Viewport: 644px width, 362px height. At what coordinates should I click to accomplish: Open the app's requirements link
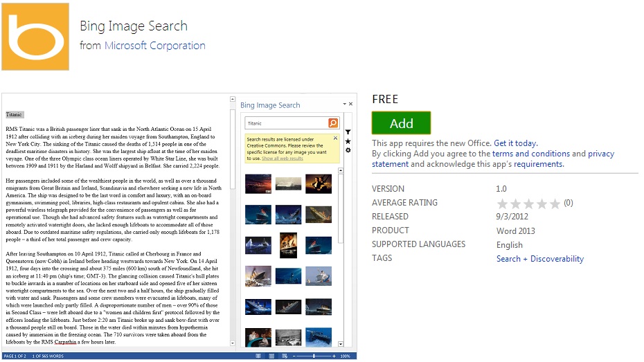point(539,164)
